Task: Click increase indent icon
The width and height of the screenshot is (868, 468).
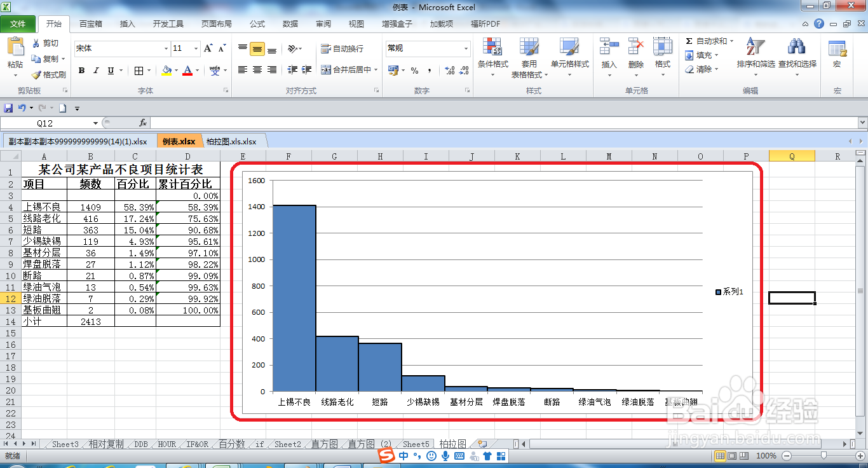Action: (307, 70)
